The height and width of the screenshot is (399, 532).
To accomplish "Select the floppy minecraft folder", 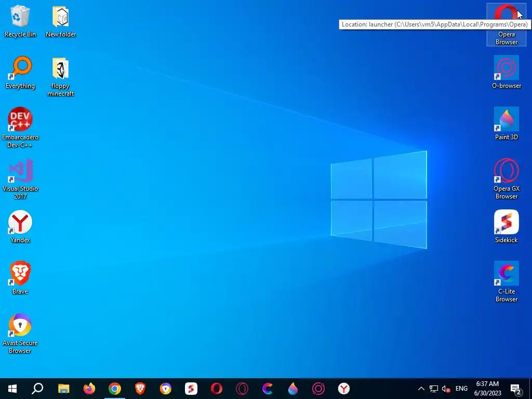I will pyautogui.click(x=60, y=77).
